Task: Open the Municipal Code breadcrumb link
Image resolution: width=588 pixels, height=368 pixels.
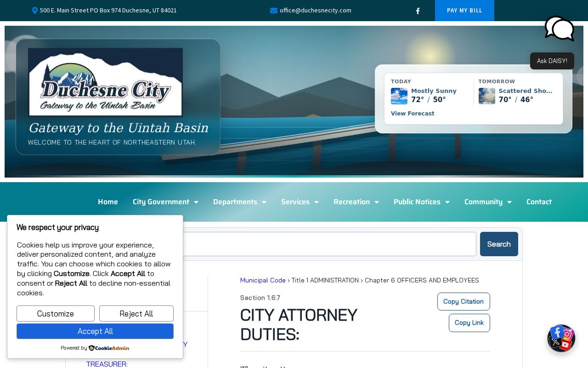Action: click(263, 281)
